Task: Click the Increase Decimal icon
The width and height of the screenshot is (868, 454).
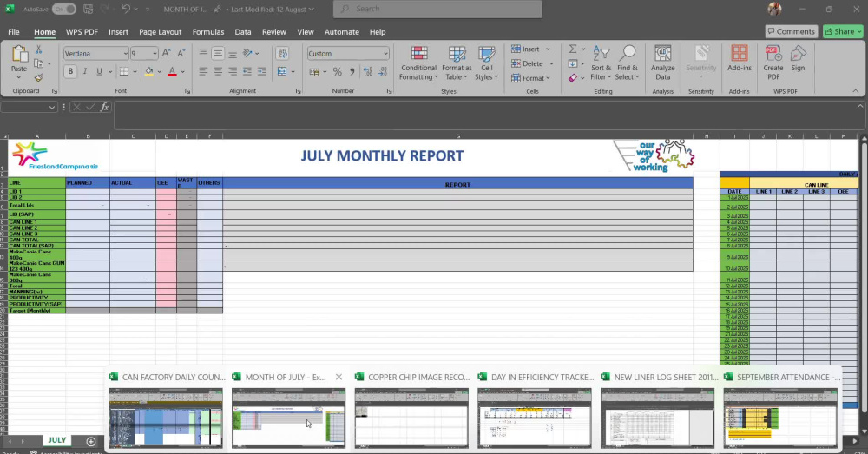Action: (367, 71)
